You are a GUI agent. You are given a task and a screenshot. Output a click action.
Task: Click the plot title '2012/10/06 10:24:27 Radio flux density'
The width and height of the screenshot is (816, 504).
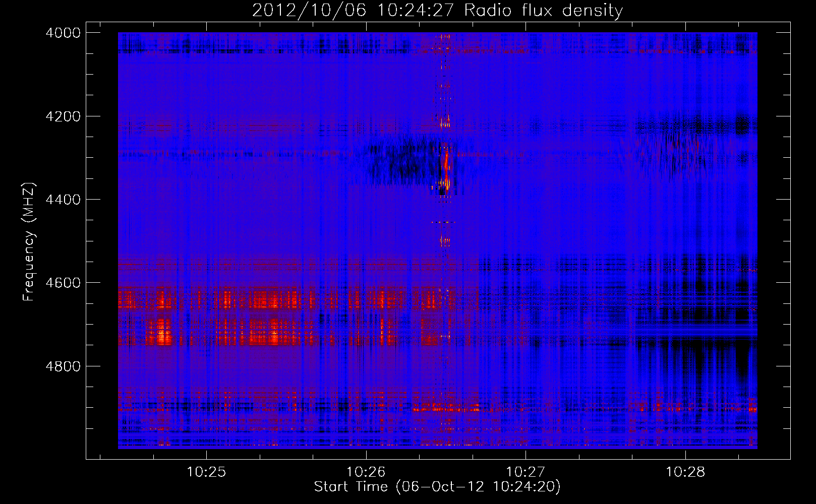[437, 11]
